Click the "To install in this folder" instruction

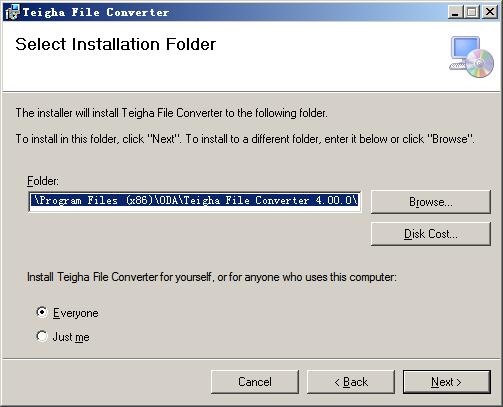click(245, 139)
